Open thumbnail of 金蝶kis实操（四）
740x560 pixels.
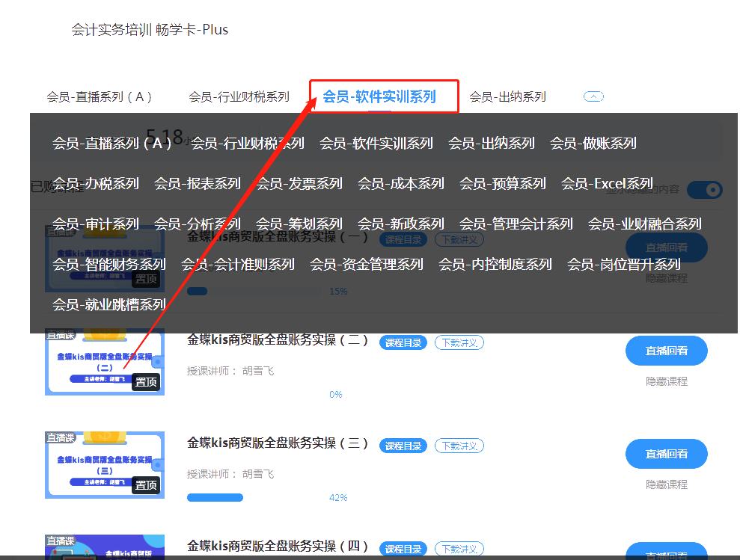105,547
